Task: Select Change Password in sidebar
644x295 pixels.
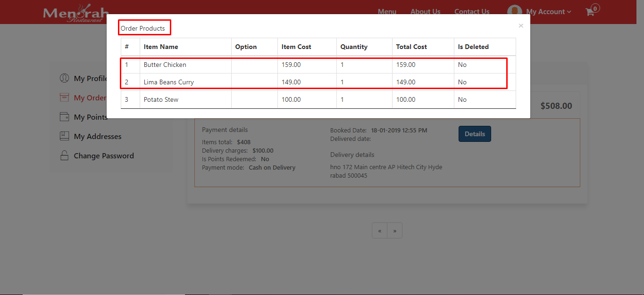Action: tap(104, 156)
